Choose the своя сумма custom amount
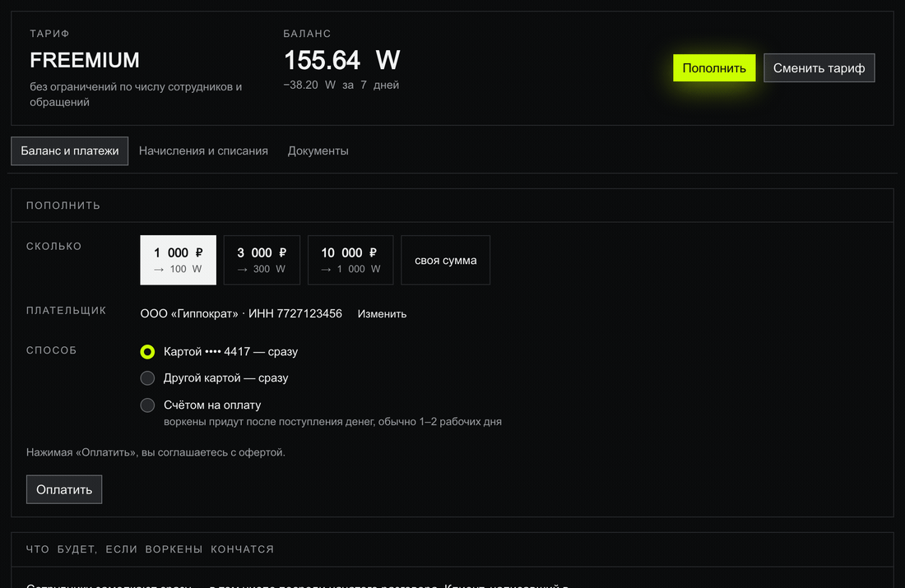This screenshot has width=905, height=588. 446,260
